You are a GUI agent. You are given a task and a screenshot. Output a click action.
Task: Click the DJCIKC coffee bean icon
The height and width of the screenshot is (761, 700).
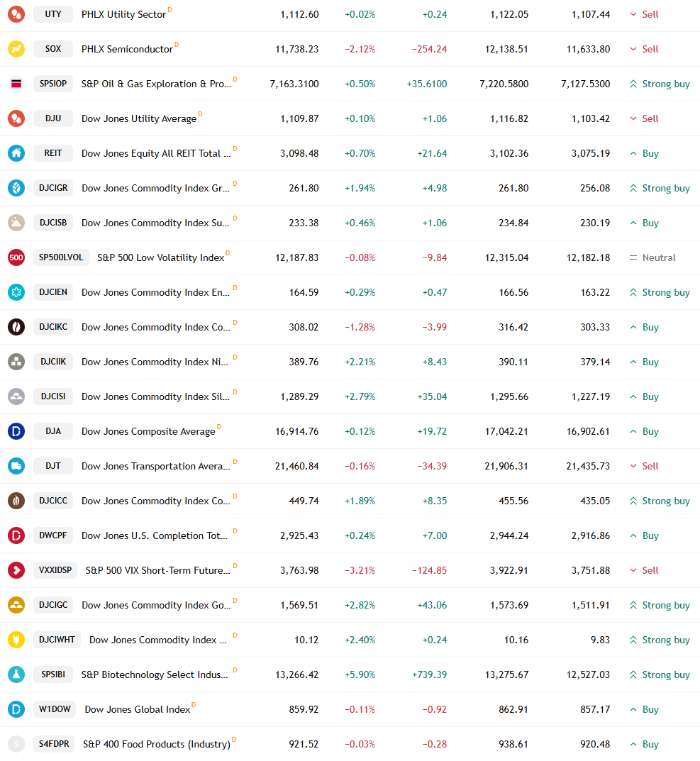pos(16,327)
